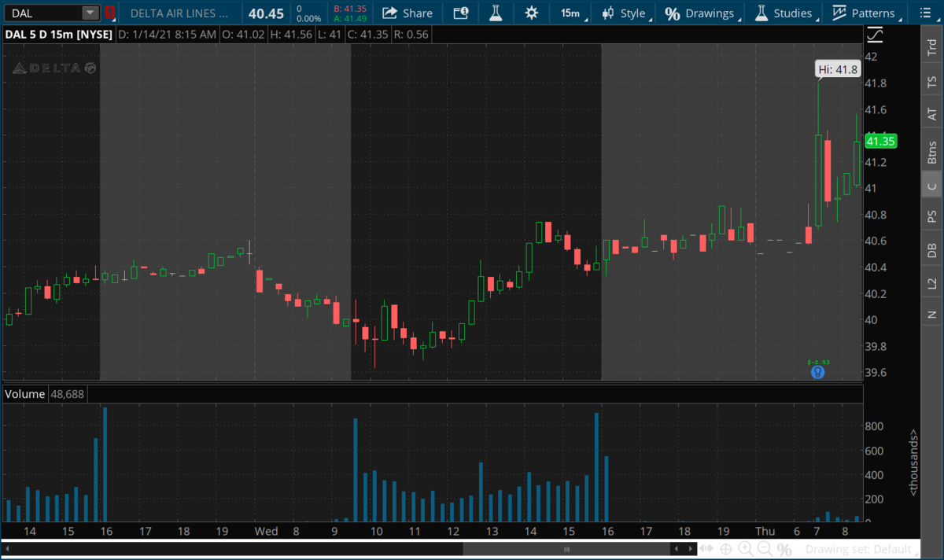The image size is (944, 560).
Task: Click the Hi: 41.8 price bubble
Action: [x=838, y=69]
